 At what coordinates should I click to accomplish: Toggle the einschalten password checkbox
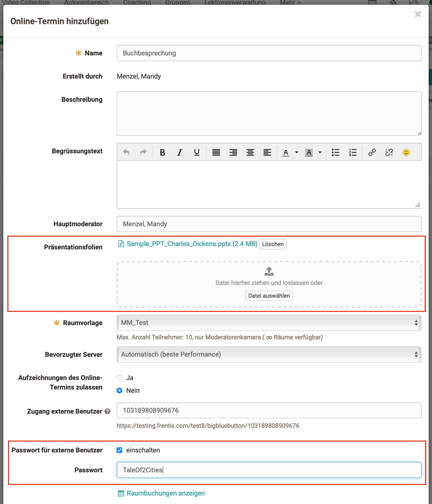[x=119, y=450]
